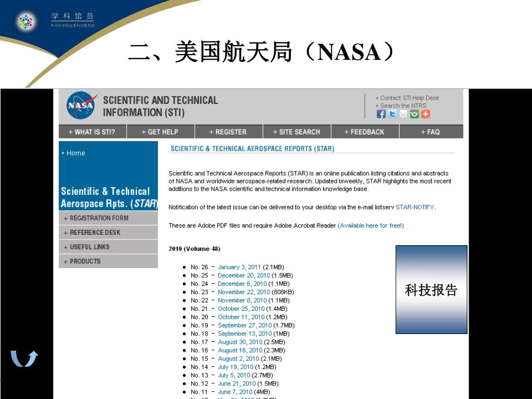The width and height of the screenshot is (532, 399).
Task: Expand the REGISTRATION FORM sidebar item
Action: tap(108, 218)
